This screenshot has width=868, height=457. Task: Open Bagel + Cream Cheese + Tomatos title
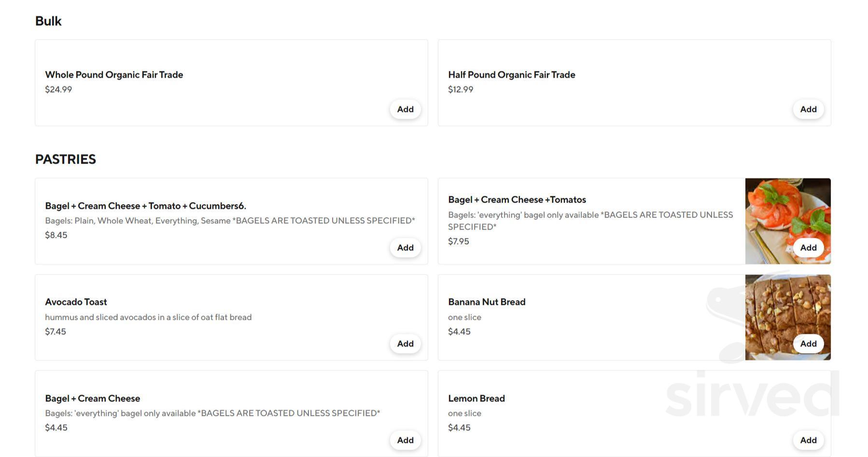point(517,200)
